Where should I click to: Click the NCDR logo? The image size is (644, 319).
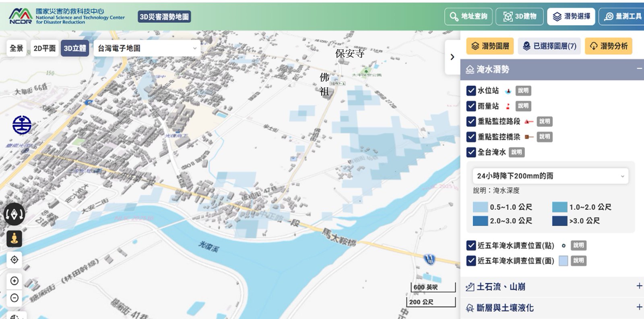(x=21, y=16)
